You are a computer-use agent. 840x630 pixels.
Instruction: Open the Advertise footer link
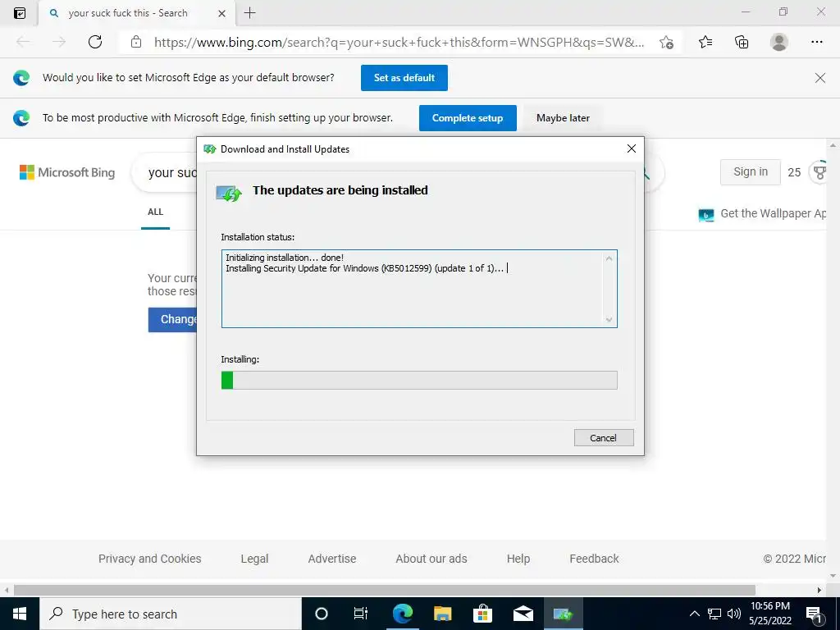(x=332, y=559)
